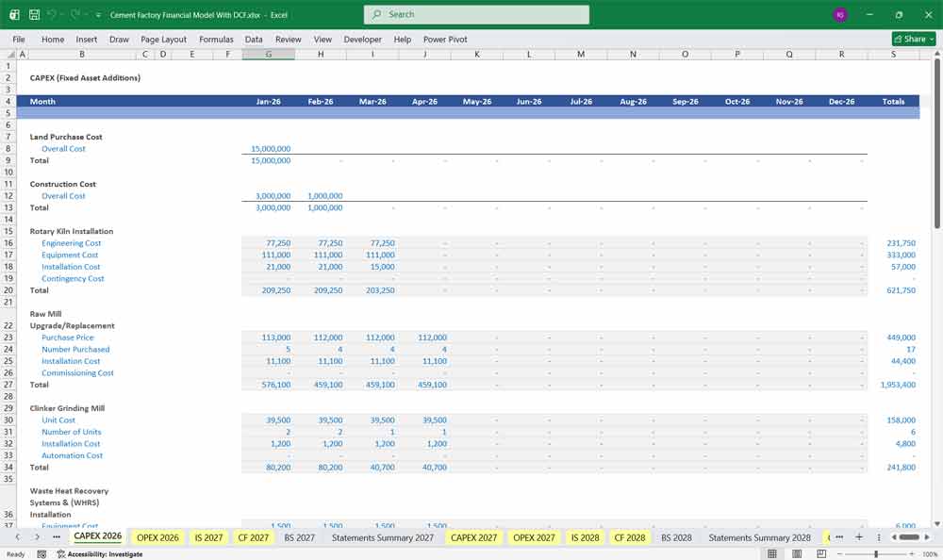The image size is (943, 560).
Task: Open Page Break Preview from the status bar
Action: [821, 553]
